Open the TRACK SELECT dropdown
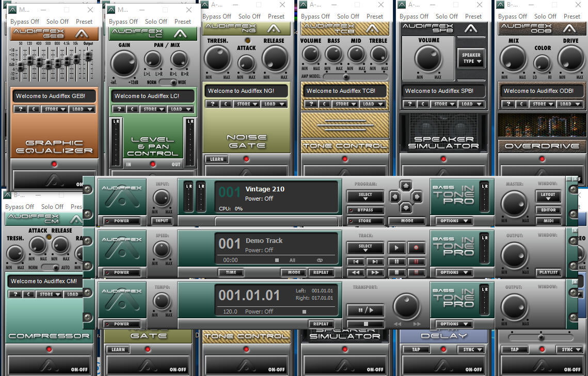This screenshot has height=376, width=588. coord(365,247)
